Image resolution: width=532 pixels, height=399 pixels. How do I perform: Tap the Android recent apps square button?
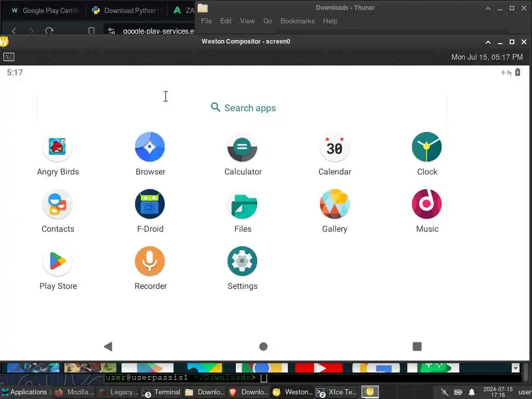(x=417, y=347)
